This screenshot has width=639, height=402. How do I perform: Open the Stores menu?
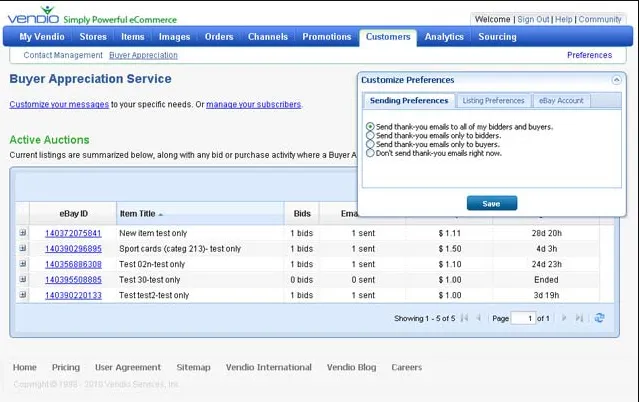93,37
